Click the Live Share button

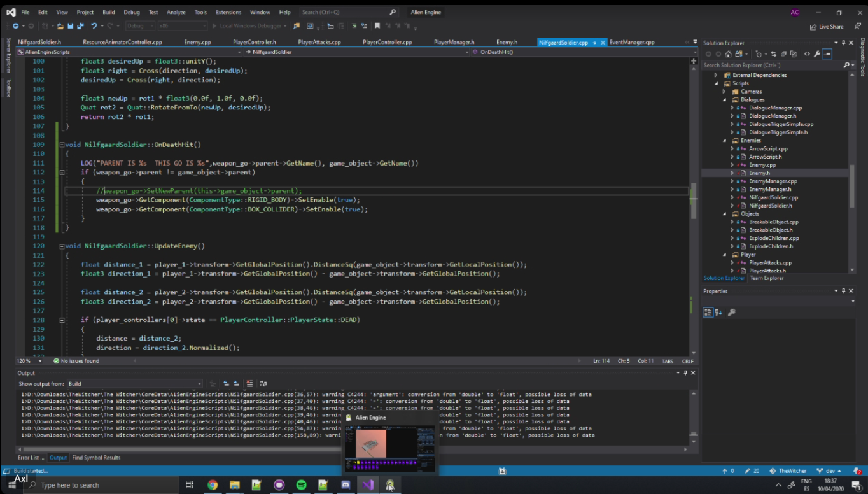(827, 27)
